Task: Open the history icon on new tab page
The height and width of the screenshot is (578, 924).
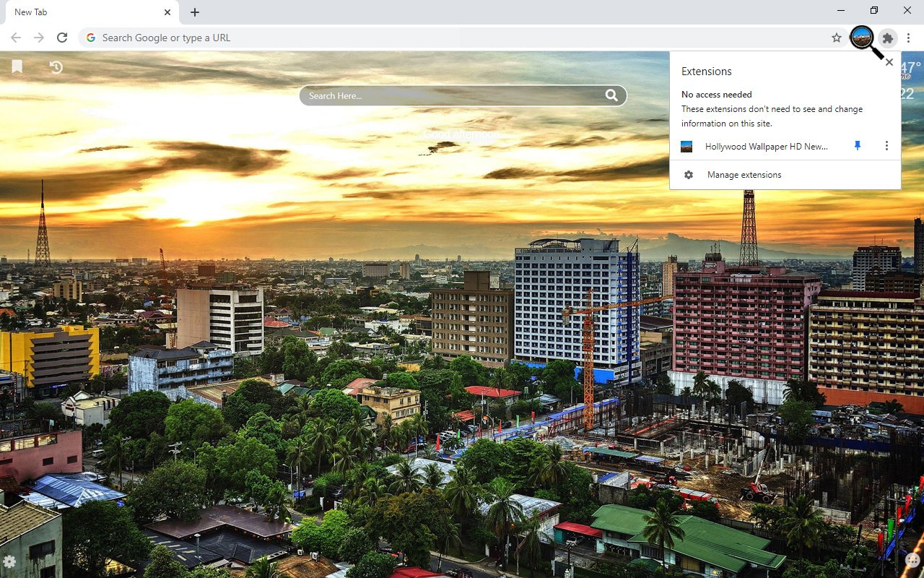Action: point(56,66)
